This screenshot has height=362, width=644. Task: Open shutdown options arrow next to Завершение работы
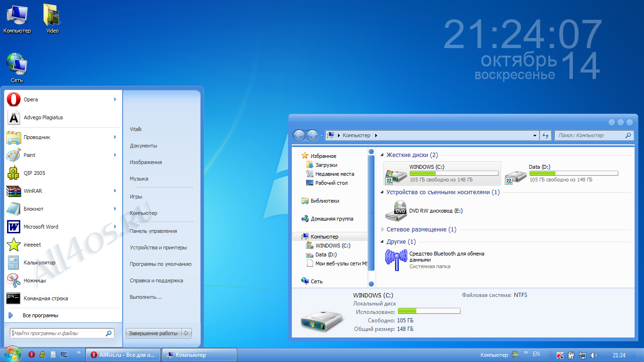click(x=187, y=333)
